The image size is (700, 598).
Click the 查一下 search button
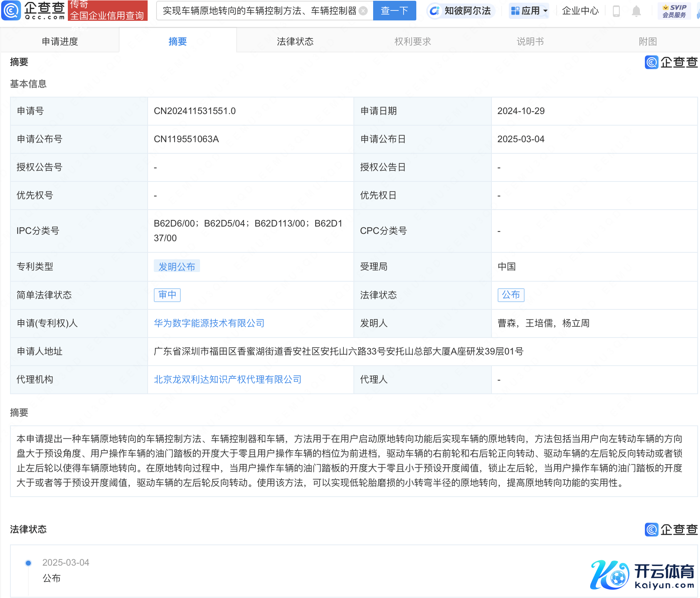[x=394, y=11]
